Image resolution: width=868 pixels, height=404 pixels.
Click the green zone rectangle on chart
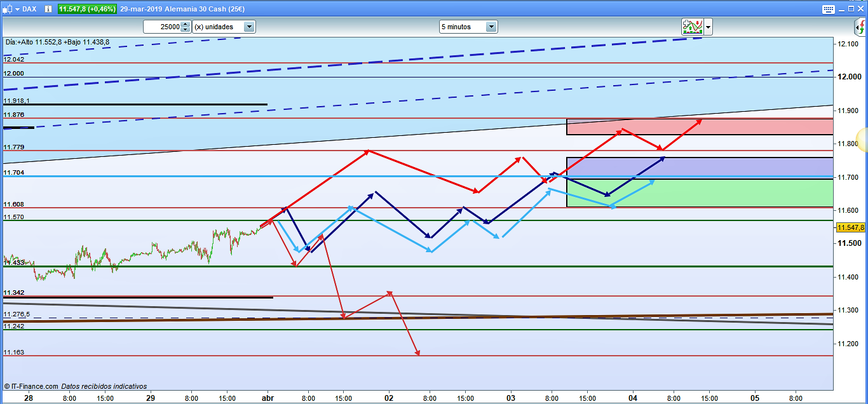[699, 193]
